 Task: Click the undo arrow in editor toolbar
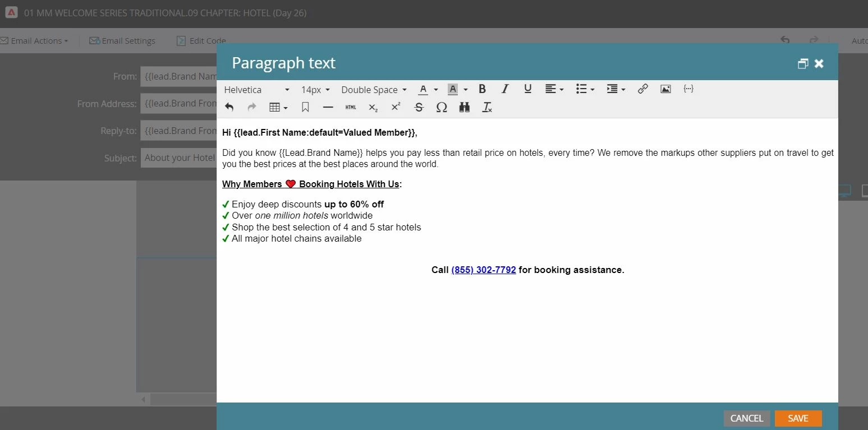tap(229, 107)
